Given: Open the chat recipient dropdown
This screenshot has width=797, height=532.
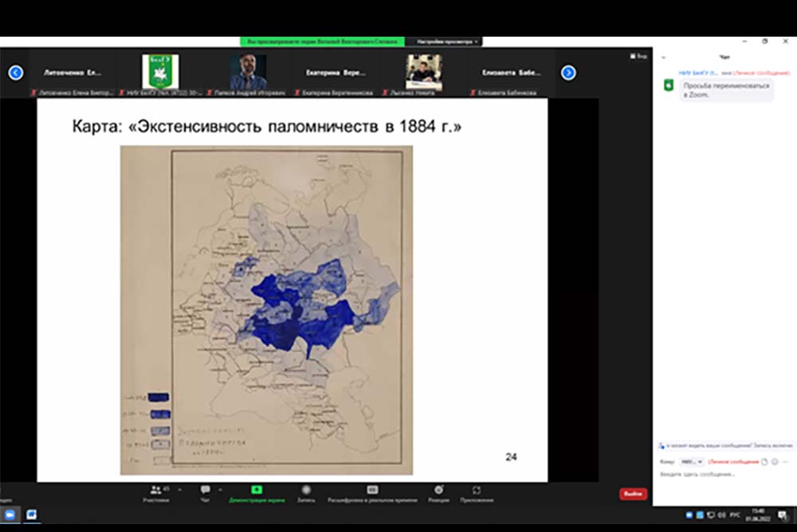Looking at the screenshot, I should click(x=691, y=462).
